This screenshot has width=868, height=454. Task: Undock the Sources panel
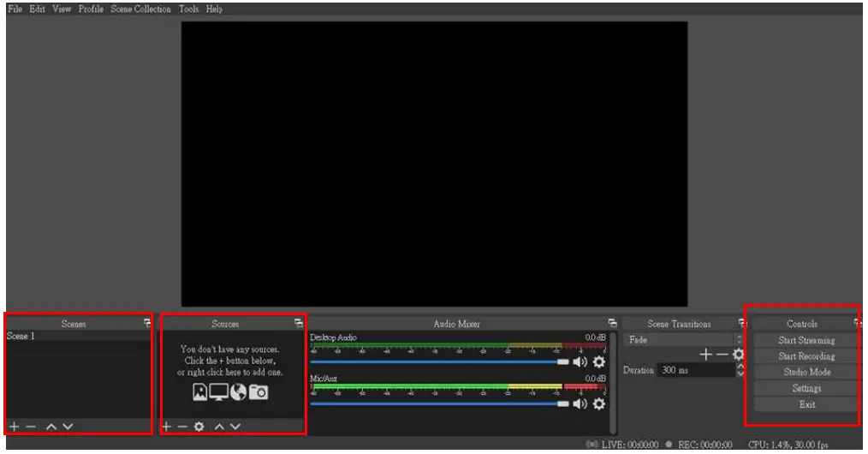299,323
